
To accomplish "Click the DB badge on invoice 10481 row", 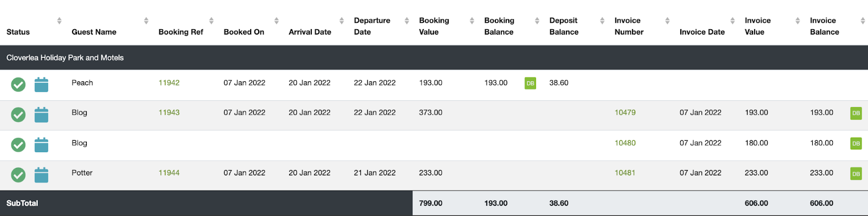I will [x=856, y=174].
